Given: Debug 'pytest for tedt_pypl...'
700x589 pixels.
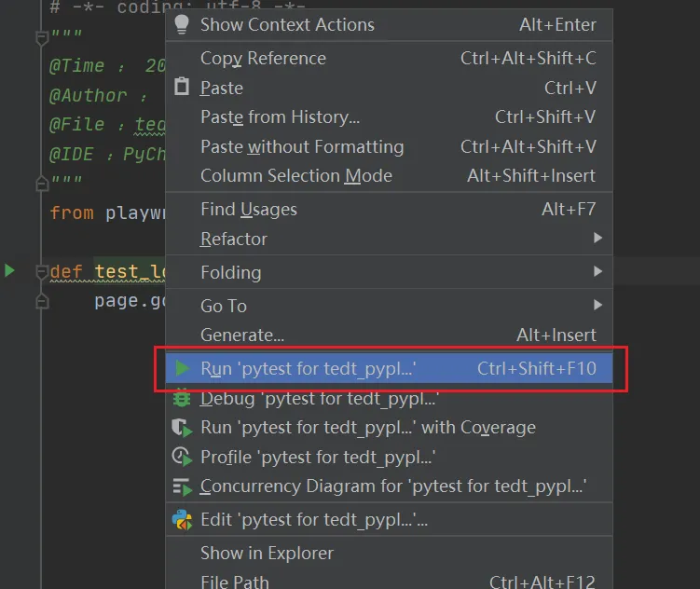Looking at the screenshot, I should click(x=389, y=398).
